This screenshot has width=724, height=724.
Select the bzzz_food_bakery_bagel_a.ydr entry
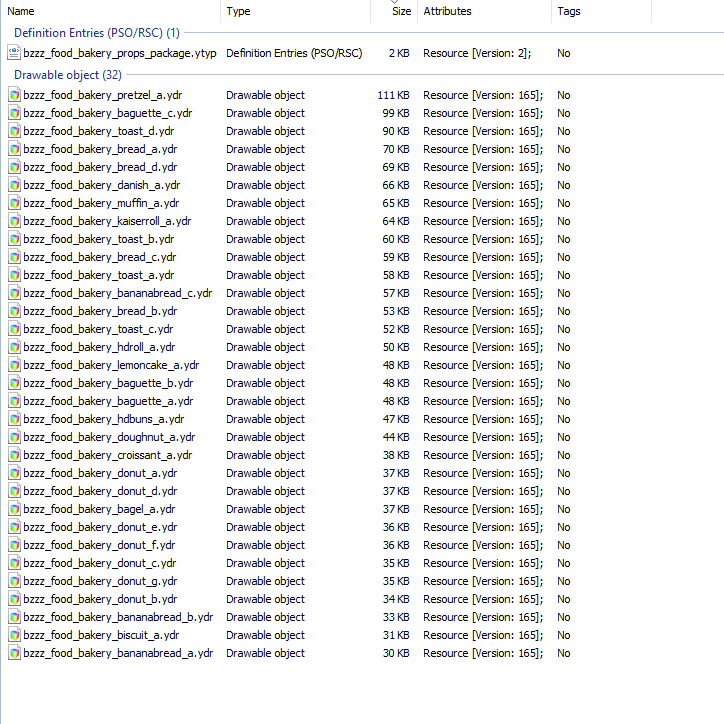(289, 509)
